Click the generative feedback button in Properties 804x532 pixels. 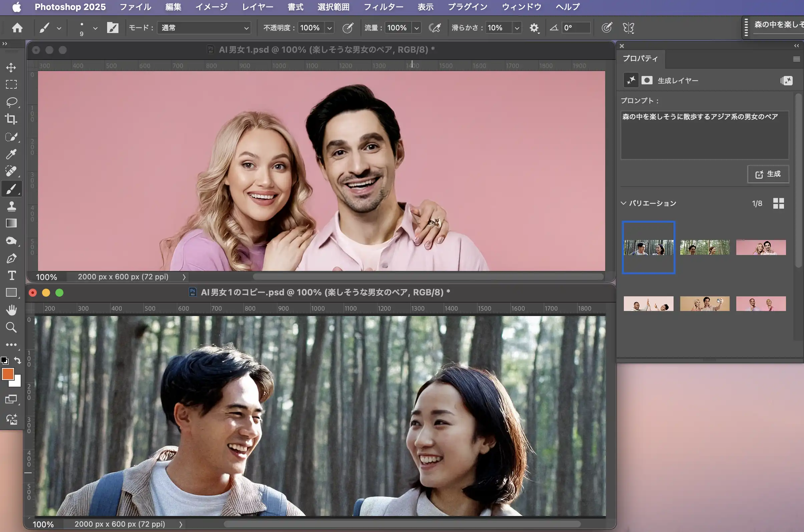tap(786, 80)
